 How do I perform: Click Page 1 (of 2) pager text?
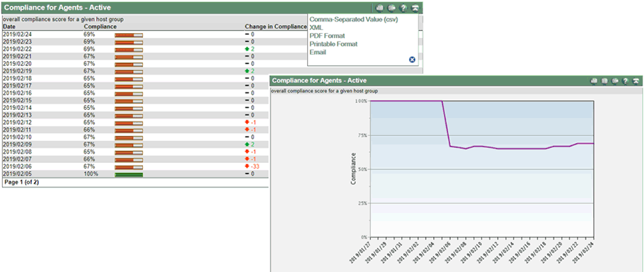(x=22, y=182)
